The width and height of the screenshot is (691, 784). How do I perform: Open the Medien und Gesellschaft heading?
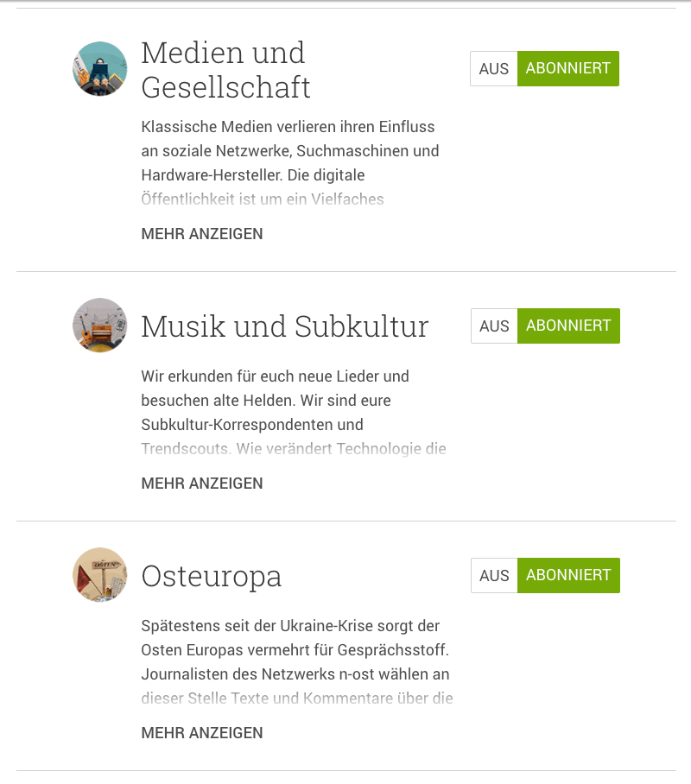point(225,70)
